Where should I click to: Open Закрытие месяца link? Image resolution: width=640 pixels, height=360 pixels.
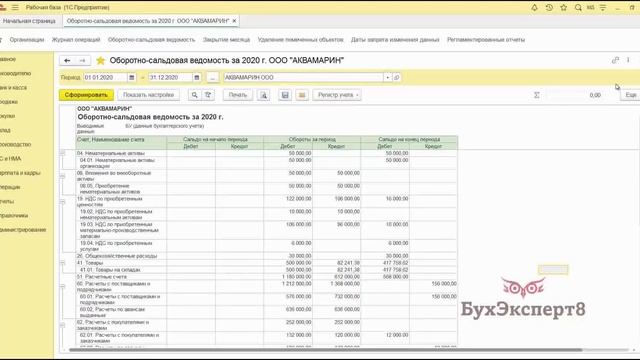(227, 40)
